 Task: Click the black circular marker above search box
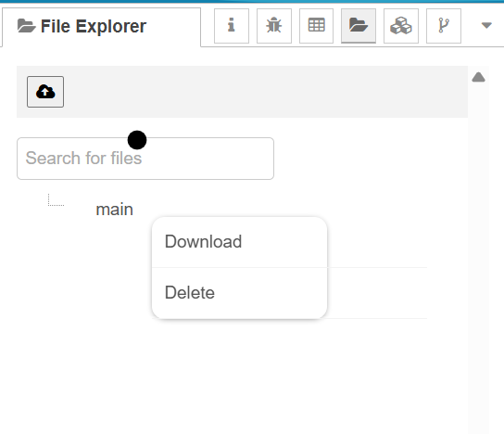pyautogui.click(x=137, y=140)
